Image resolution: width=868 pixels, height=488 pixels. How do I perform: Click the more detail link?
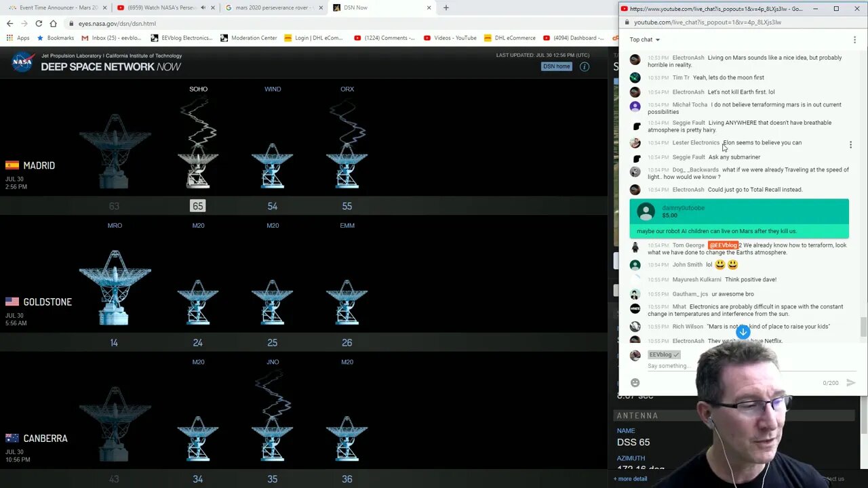631,479
